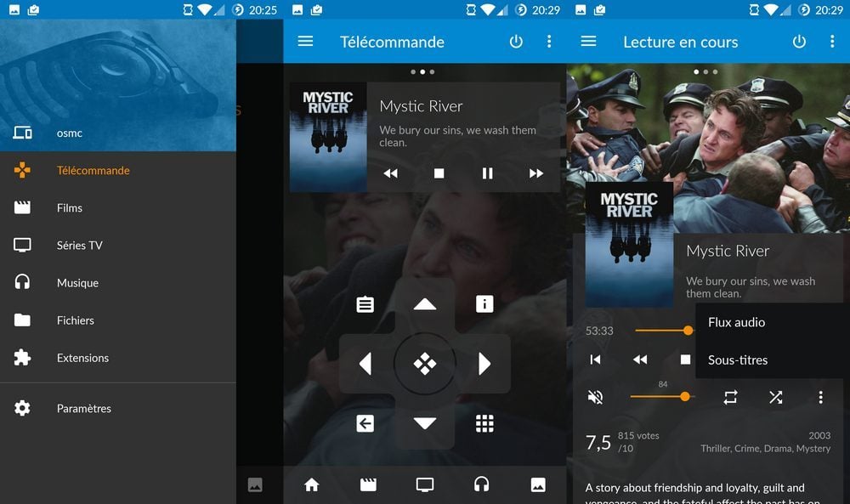This screenshot has width=850, height=504.
Task: Skip to previous in Lecture en cours
Action: tap(595, 360)
